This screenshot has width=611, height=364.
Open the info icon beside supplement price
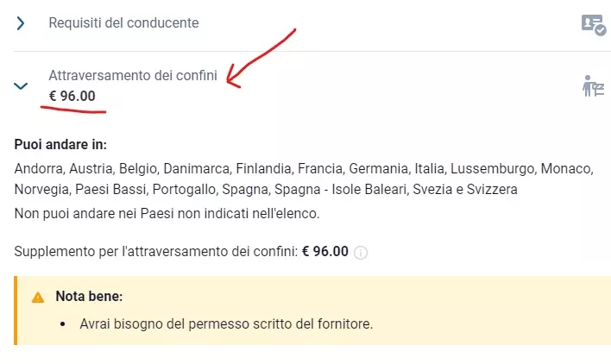point(361,253)
